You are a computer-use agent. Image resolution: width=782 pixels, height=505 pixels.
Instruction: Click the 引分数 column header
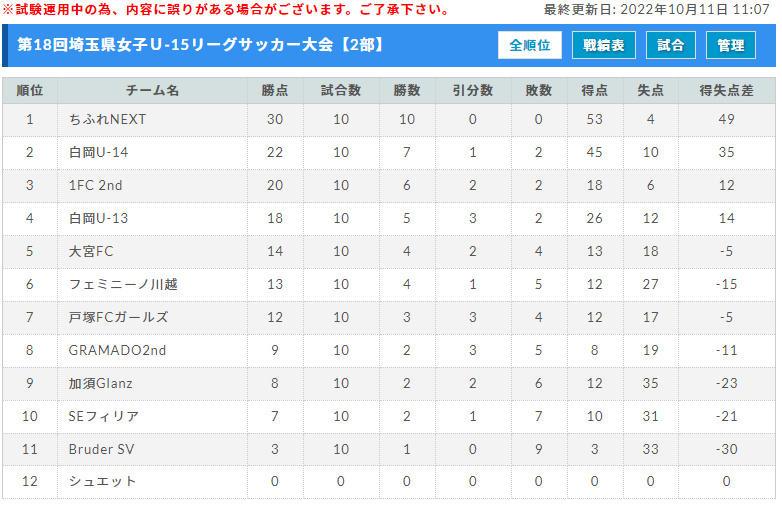473,91
